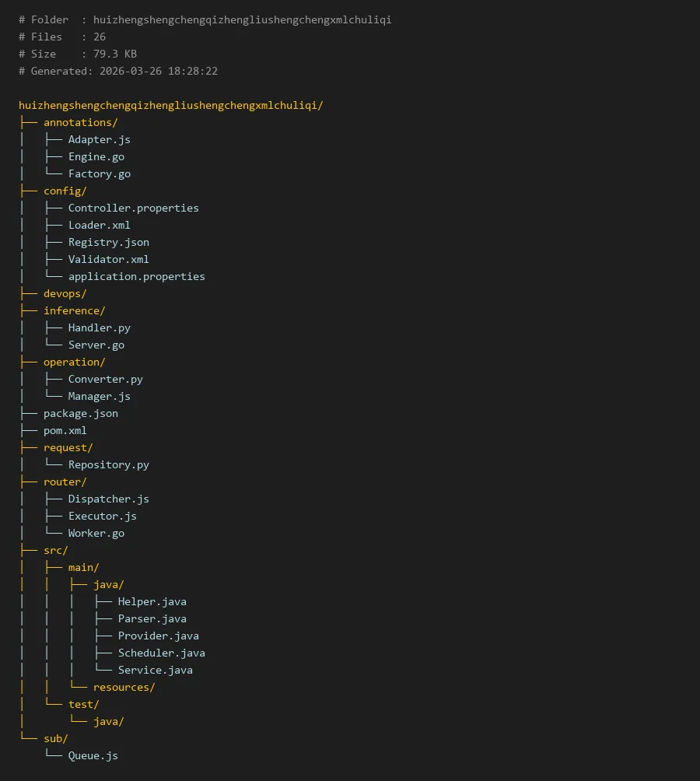Select the annotations/ folder

point(80,122)
